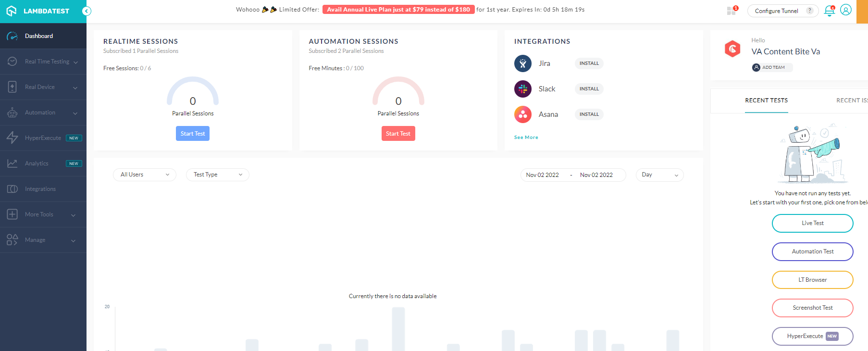
Task: Click the Analytics chart icon
Action: point(12,163)
